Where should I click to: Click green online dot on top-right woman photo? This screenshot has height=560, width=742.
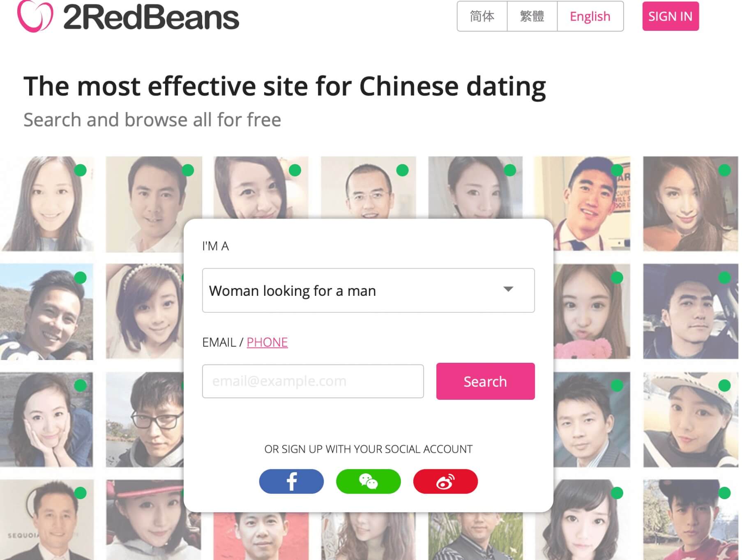[724, 170]
